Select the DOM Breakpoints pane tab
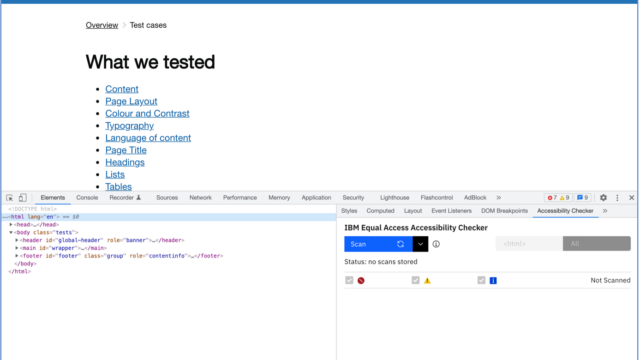The width and height of the screenshot is (640, 360). click(504, 211)
